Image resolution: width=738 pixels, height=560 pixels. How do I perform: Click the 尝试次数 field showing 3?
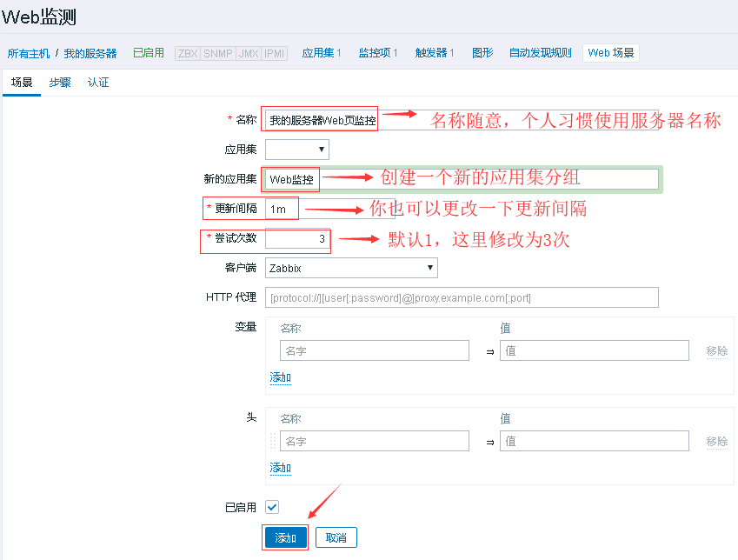pyautogui.click(x=297, y=238)
